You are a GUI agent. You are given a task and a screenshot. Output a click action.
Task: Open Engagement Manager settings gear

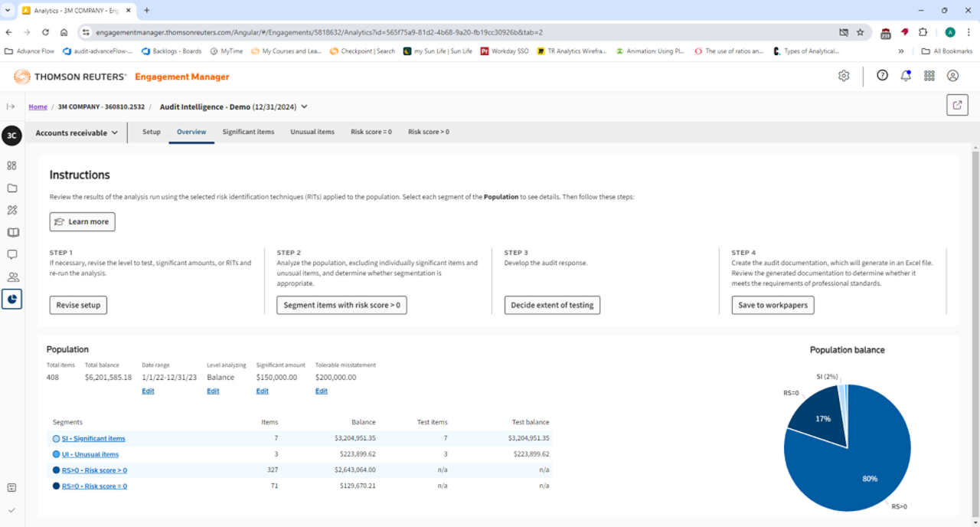point(843,76)
